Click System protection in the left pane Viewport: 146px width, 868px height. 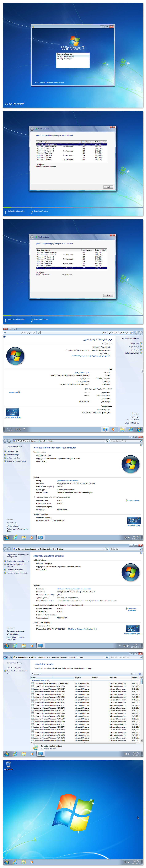(14, 458)
